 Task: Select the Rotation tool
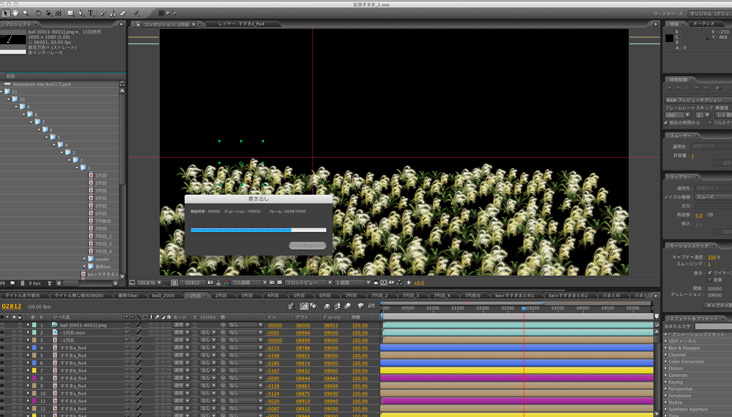tap(39, 13)
